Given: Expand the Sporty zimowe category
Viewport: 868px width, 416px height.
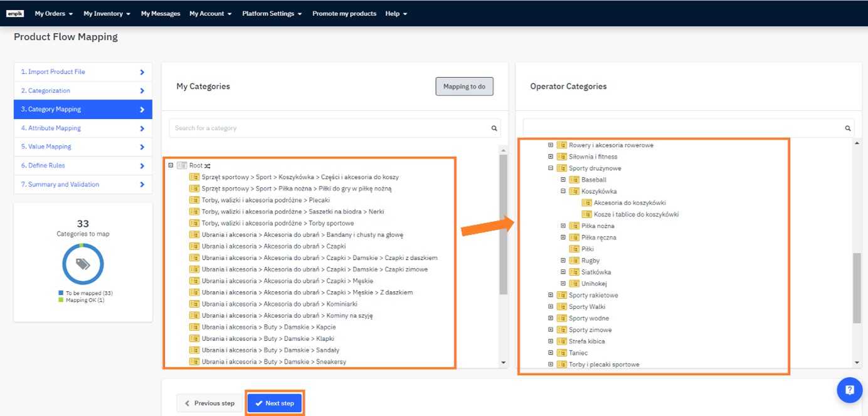Looking at the screenshot, I should [551, 330].
